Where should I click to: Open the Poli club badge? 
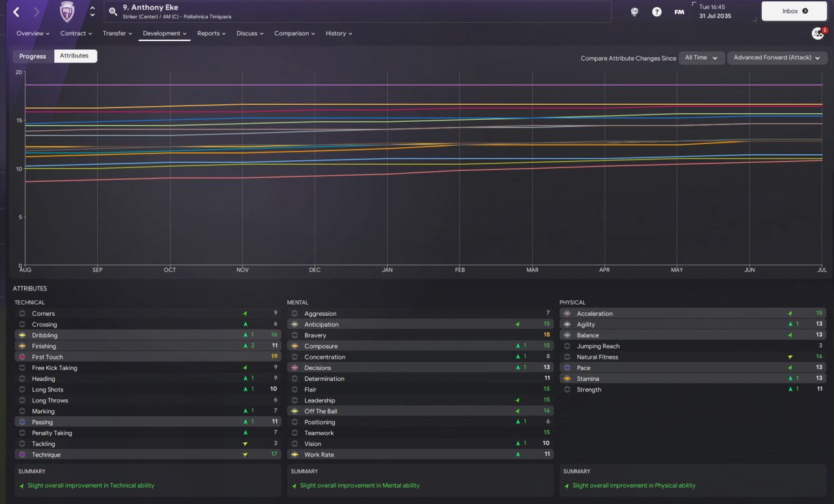66,12
